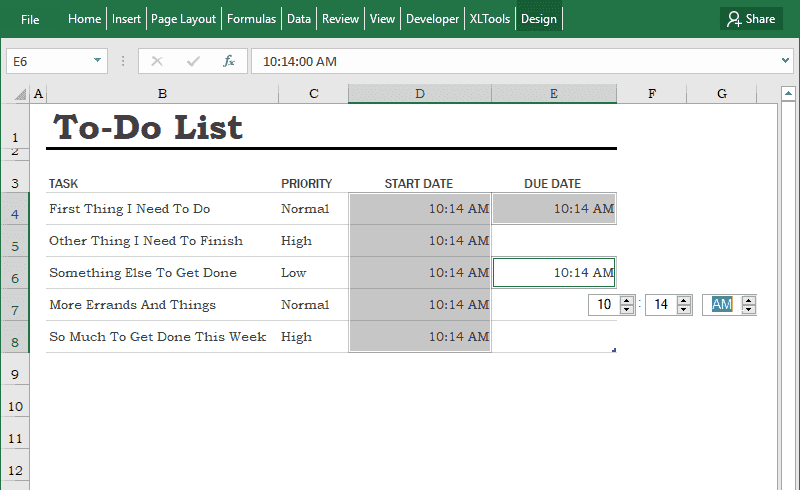
Task: Increase the hour with up arrow
Action: point(627,300)
